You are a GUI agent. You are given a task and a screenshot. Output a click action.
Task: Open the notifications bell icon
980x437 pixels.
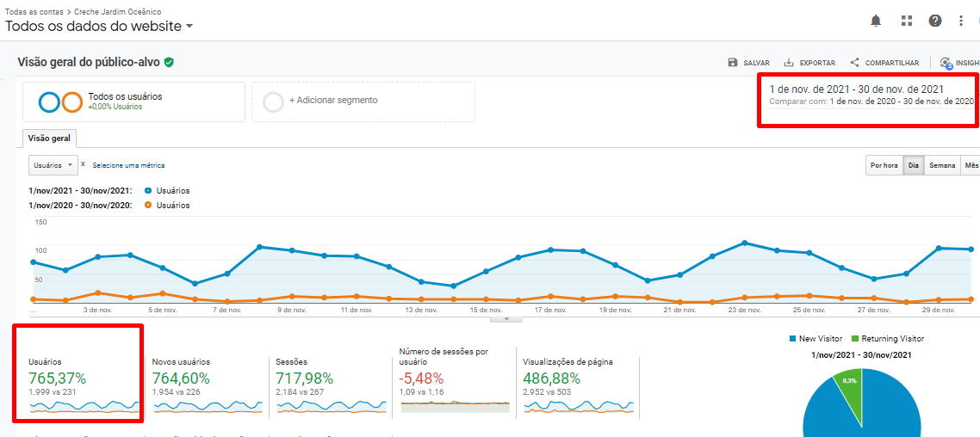[876, 21]
